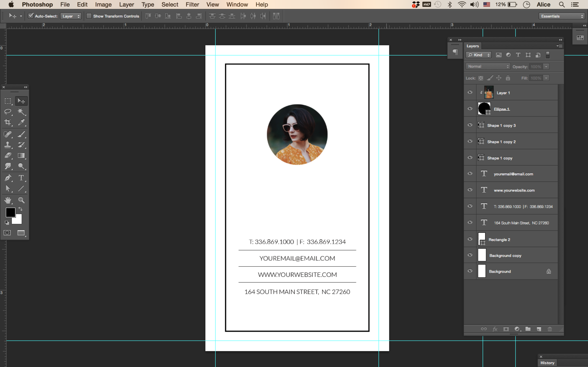
Task: Add a layer style fx icon
Action: coord(495,329)
